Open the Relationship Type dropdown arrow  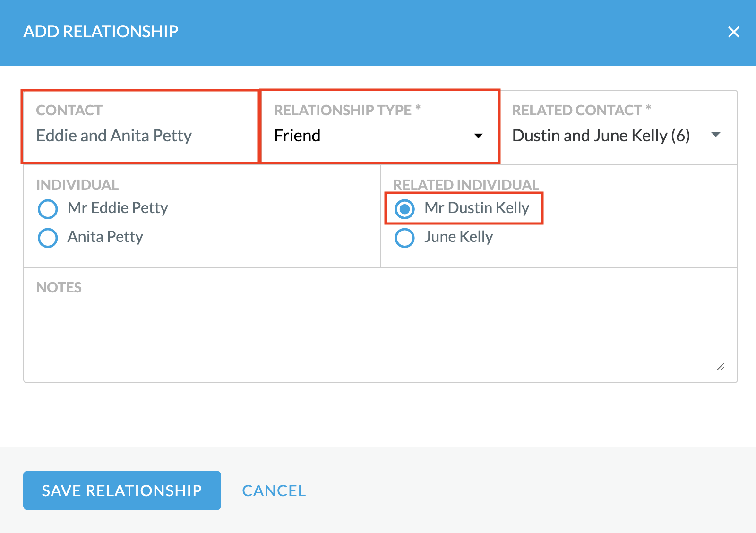point(478,136)
